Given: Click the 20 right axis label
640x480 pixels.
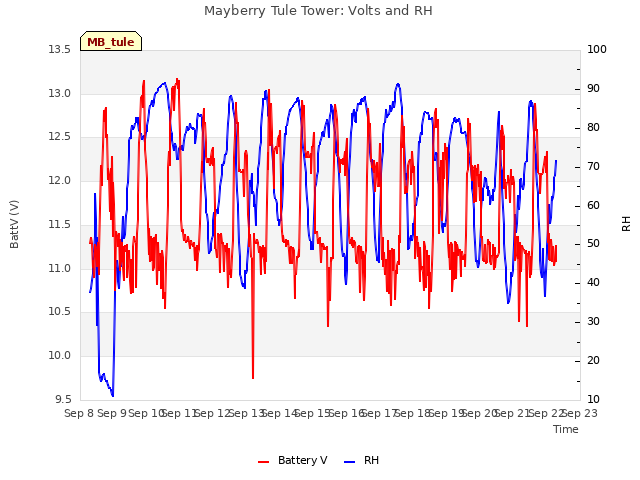Looking at the screenshot, I should pyautogui.click(x=593, y=360).
